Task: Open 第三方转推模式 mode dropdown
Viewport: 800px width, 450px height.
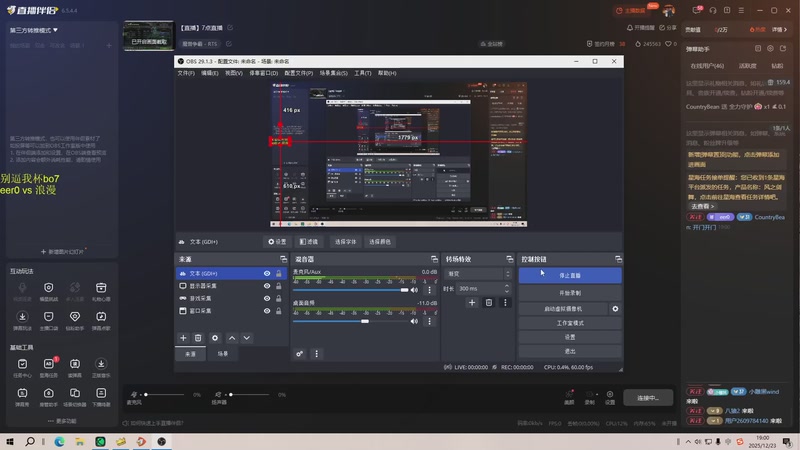Action: (34, 30)
